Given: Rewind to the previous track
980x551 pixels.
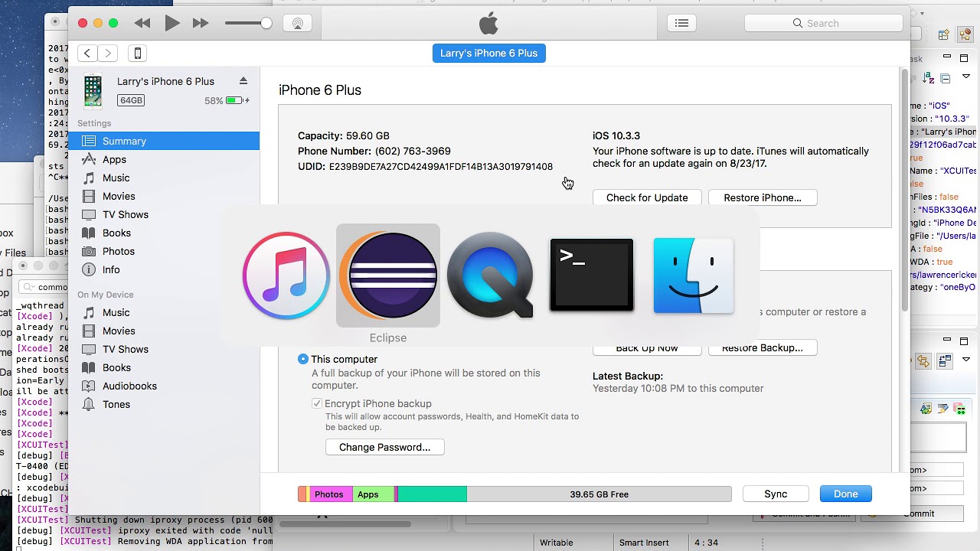Looking at the screenshot, I should [142, 23].
